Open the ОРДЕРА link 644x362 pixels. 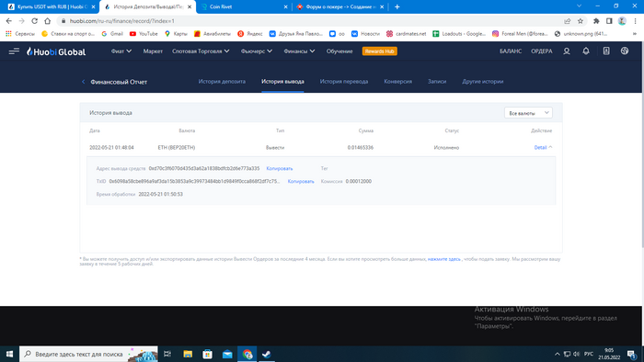coord(541,51)
